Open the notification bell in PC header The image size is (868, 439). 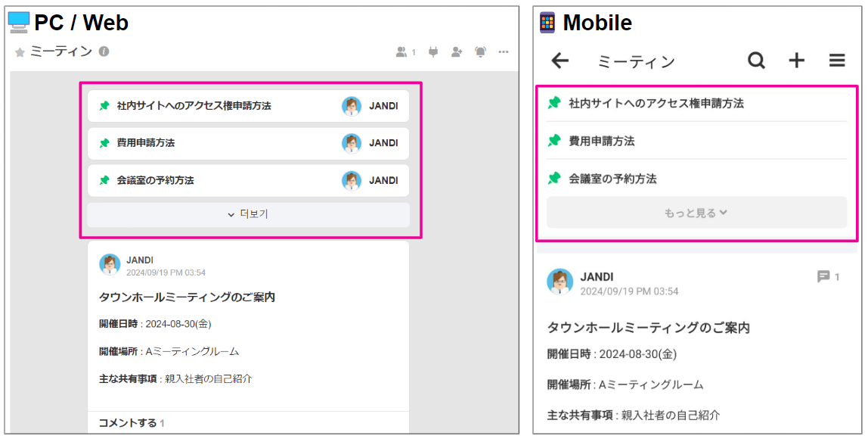[x=480, y=52]
